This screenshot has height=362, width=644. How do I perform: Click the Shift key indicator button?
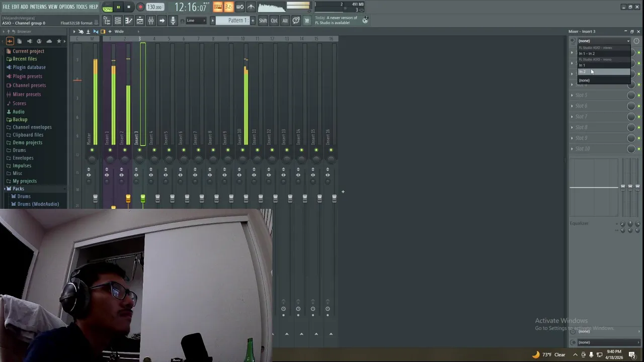tap(263, 21)
